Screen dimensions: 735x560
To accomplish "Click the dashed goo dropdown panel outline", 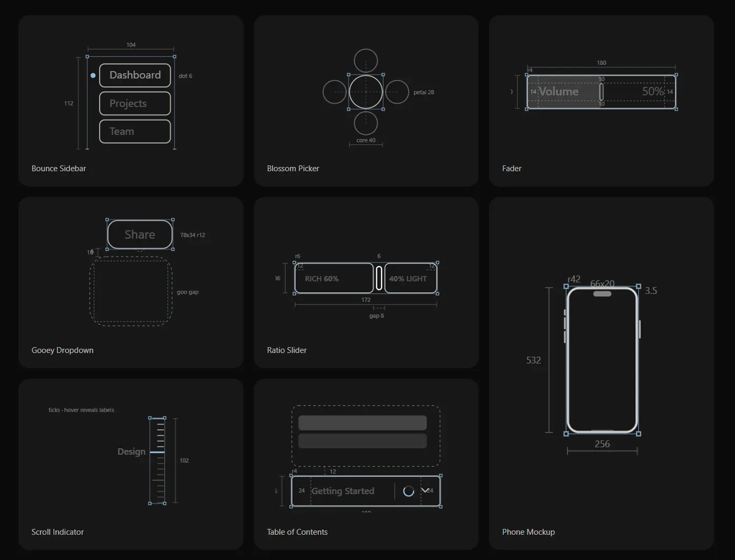I will [x=131, y=291].
